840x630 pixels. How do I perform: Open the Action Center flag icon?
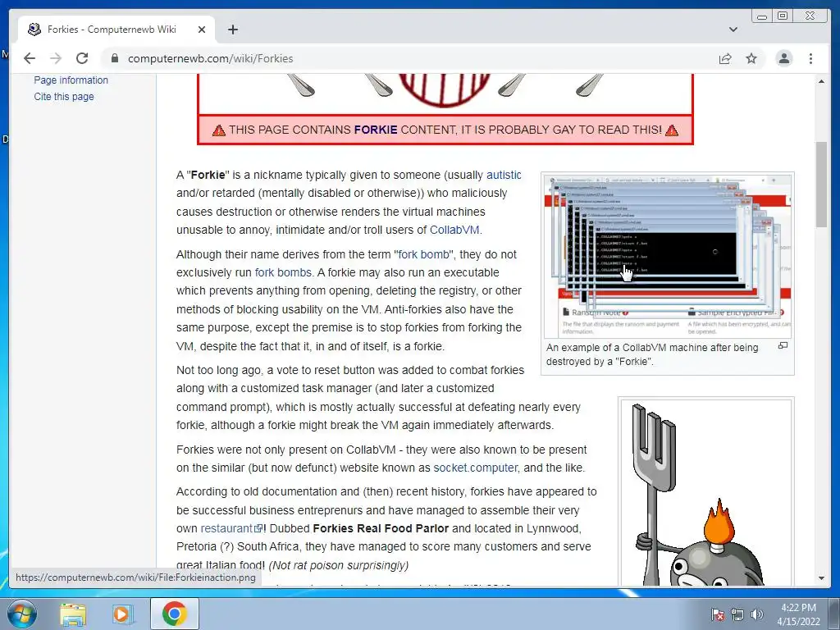tap(717, 614)
